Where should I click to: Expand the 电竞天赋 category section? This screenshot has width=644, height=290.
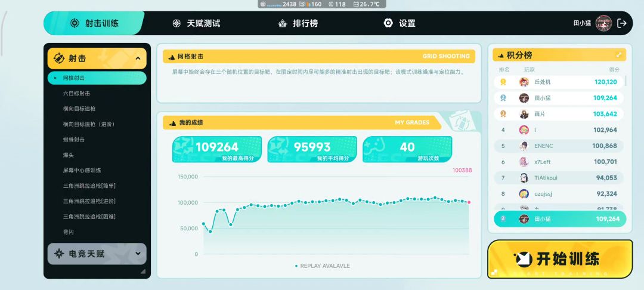pos(138,254)
